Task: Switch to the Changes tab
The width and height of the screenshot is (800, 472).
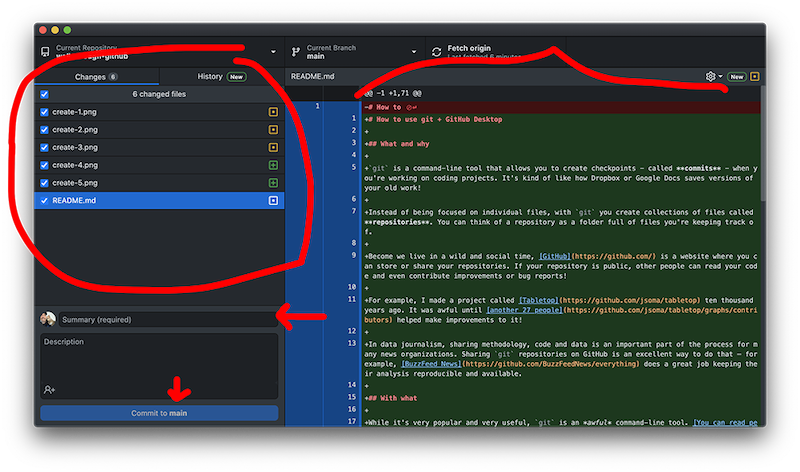Action: 96,77
